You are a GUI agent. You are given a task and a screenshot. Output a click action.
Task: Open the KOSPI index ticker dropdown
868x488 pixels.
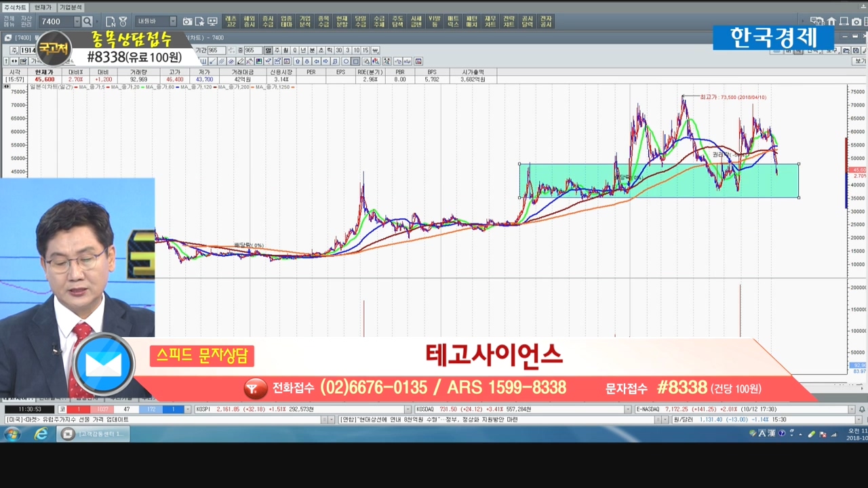pos(408,409)
